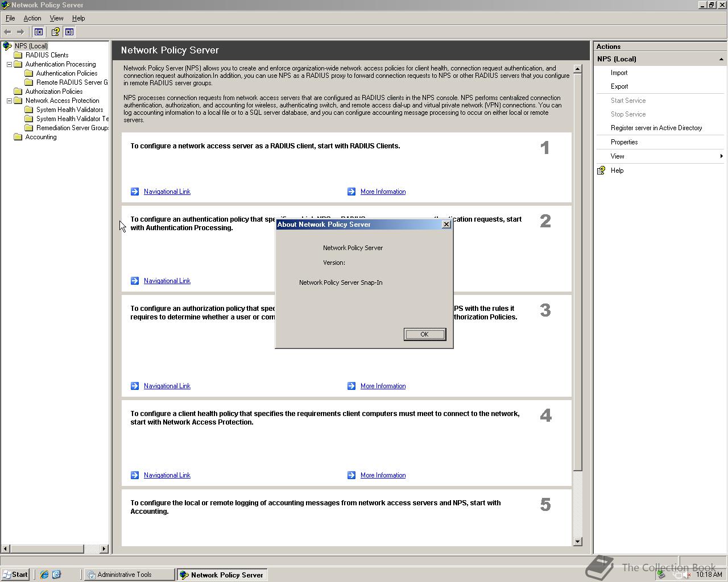
Task: Click Start Service in the Actions pane
Action: coord(628,101)
